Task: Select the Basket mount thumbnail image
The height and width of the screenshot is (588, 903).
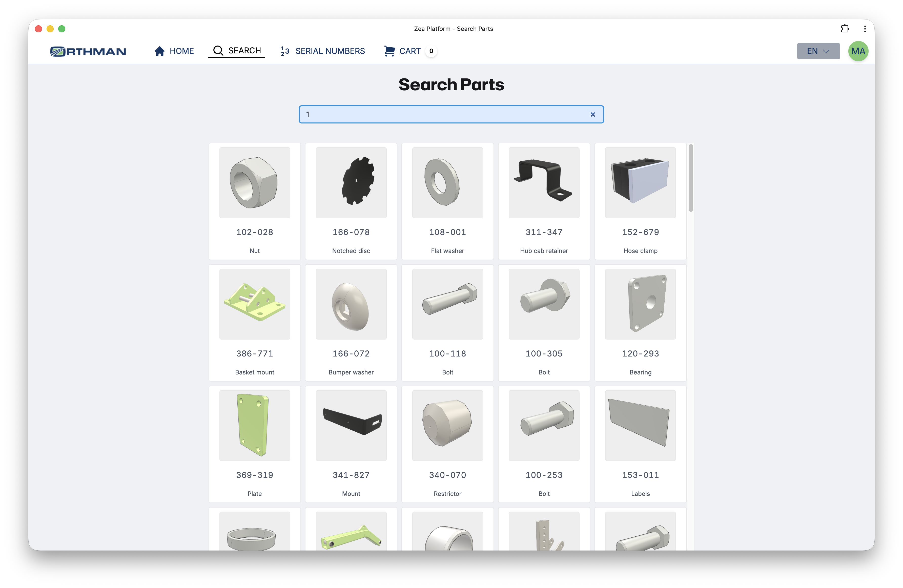Action: [x=255, y=304]
